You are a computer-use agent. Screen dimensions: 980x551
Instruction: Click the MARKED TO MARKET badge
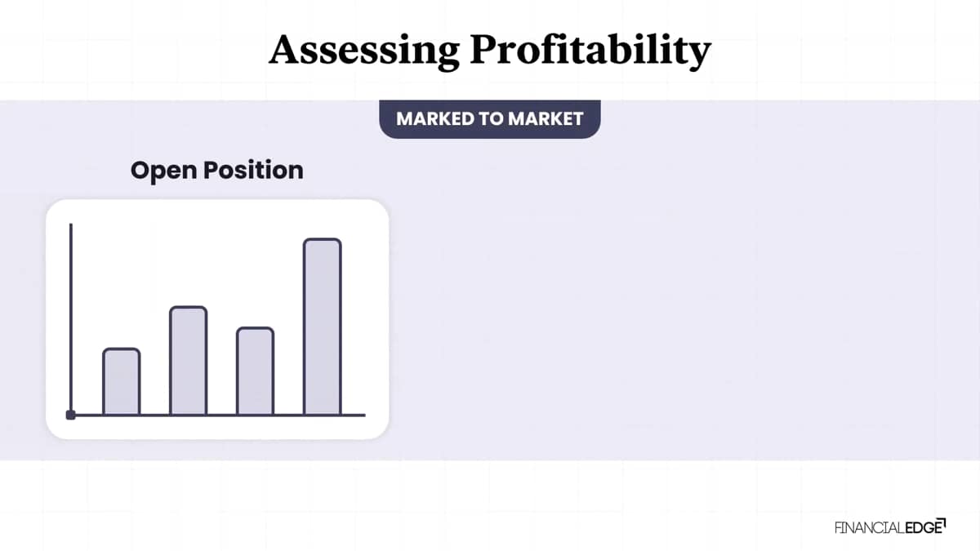[x=490, y=118]
